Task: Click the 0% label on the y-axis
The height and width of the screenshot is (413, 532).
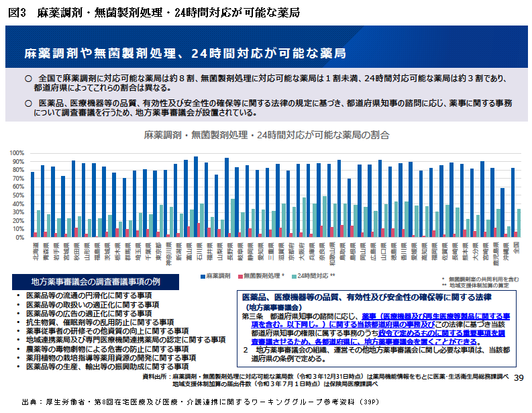Action: point(19,237)
